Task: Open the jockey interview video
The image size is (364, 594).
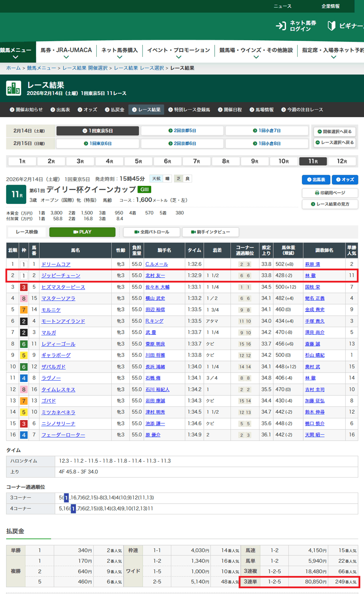Action: tap(210, 232)
